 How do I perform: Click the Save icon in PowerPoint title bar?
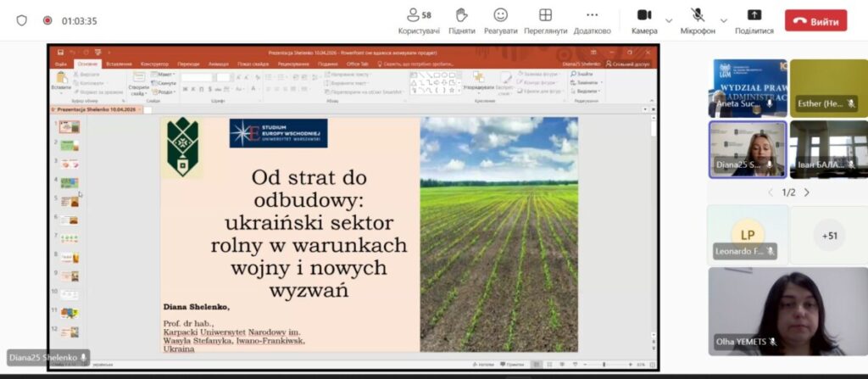(61, 52)
